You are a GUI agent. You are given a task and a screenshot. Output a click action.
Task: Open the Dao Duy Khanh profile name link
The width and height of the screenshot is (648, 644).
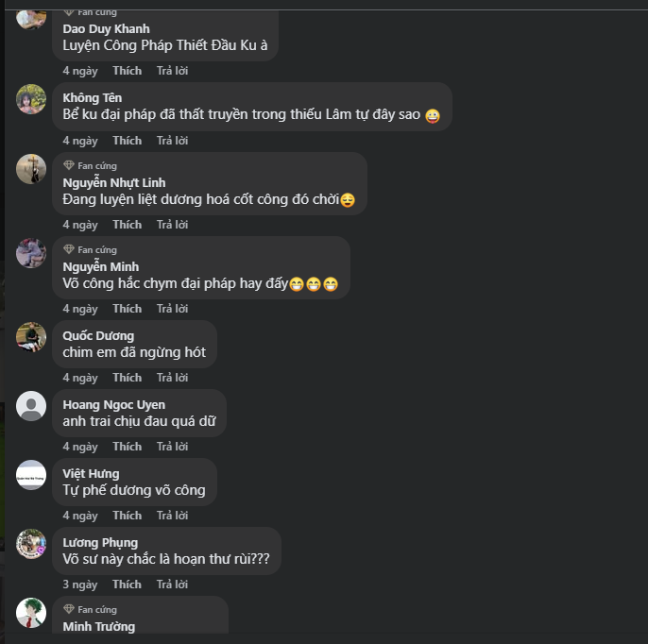coord(106,29)
